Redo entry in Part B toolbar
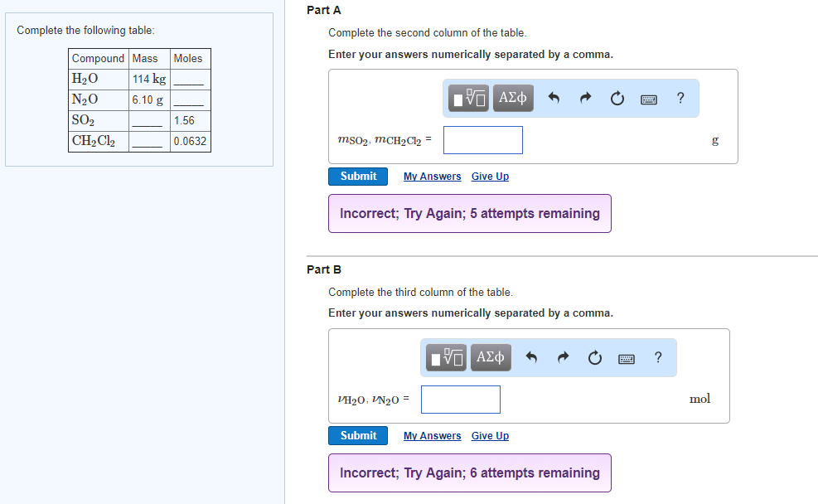 [x=563, y=357]
